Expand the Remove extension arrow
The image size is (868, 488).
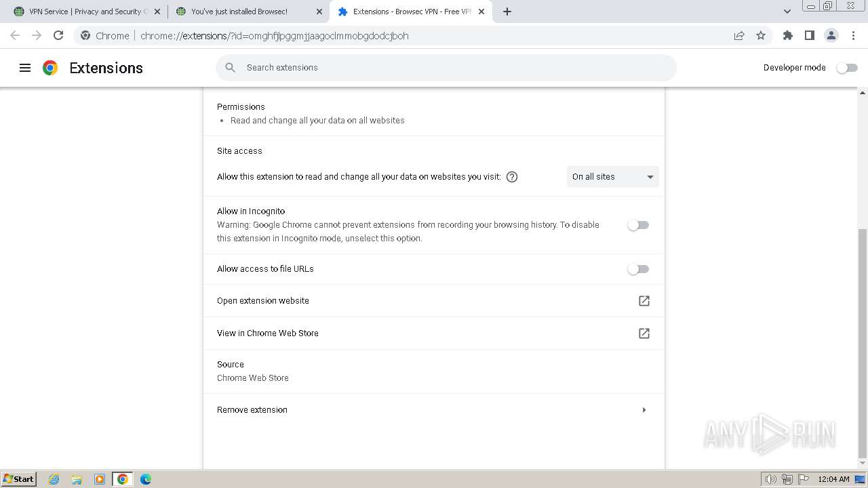644,410
